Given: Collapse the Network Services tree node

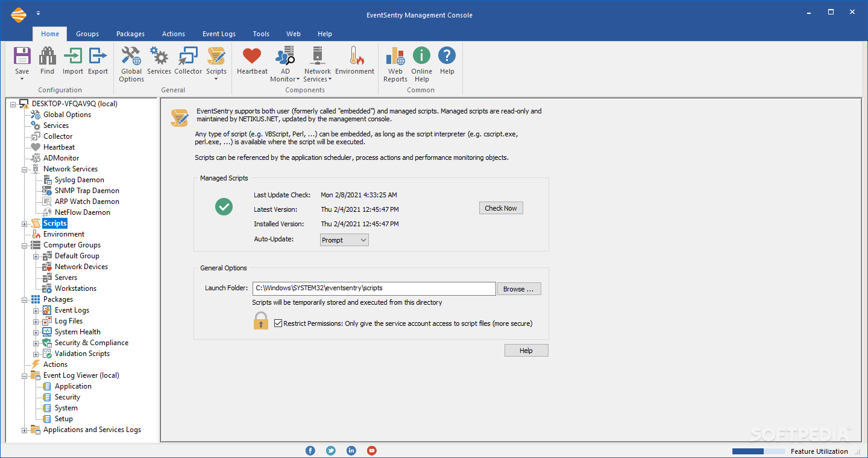Looking at the screenshot, I should (x=25, y=170).
